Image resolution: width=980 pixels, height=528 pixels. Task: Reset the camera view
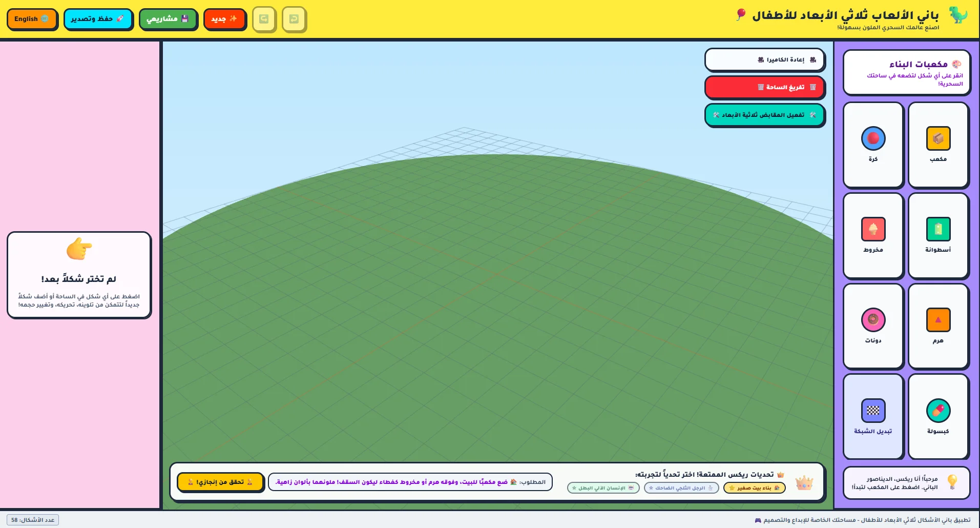point(764,60)
